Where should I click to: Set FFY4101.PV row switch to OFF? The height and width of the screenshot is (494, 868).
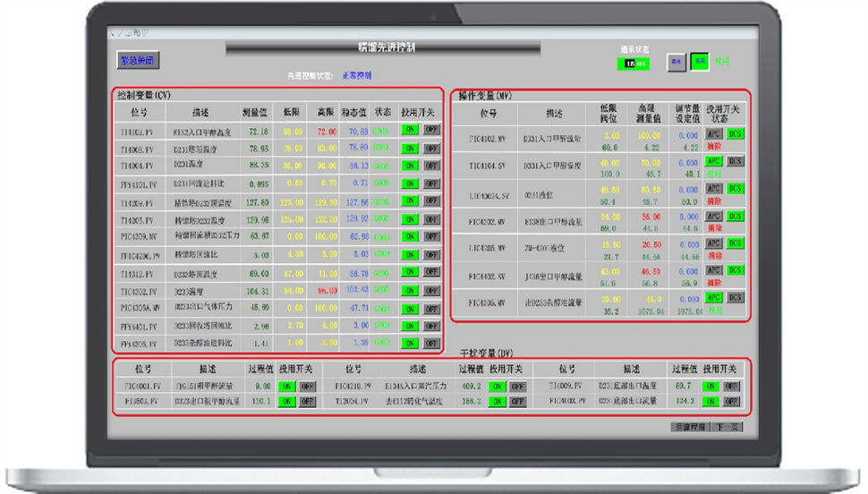(431, 183)
